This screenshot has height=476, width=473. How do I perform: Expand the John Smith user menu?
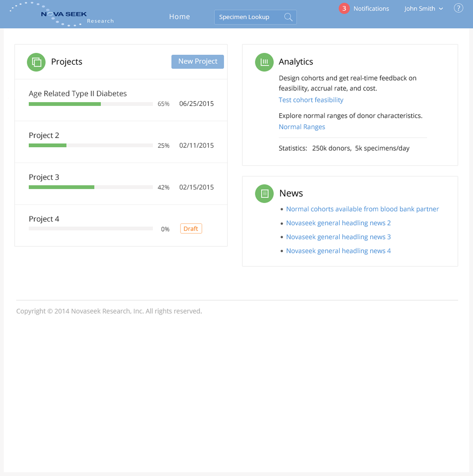pyautogui.click(x=423, y=9)
